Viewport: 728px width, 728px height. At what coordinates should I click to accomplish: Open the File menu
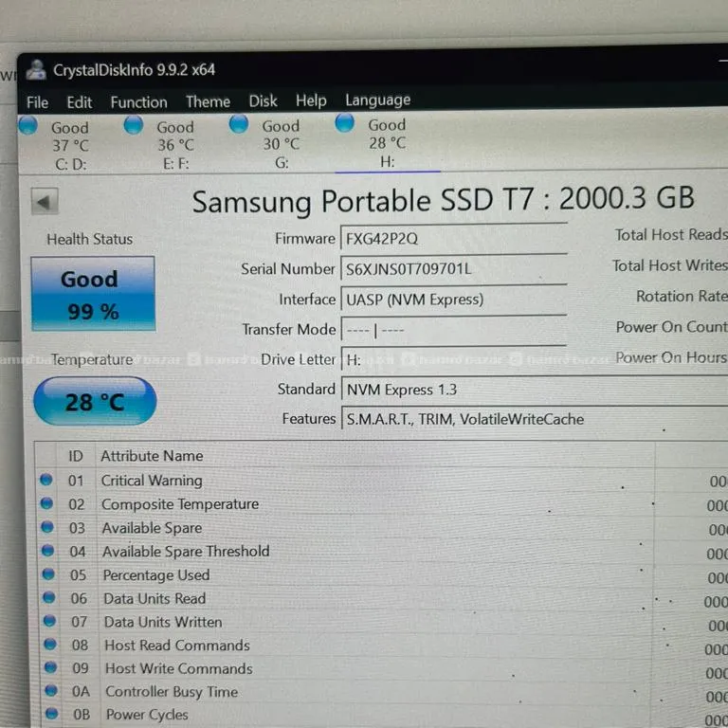tap(37, 102)
